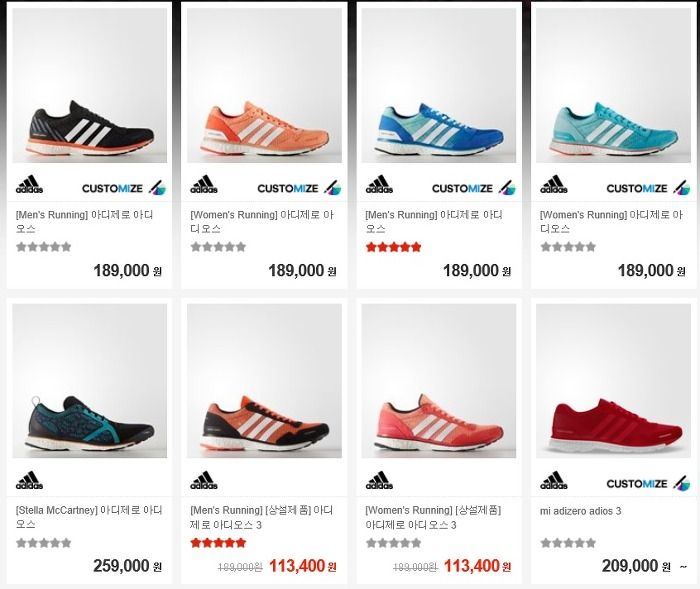Viewport: 700px width, 589px height.
Task: Select the Customize button for the blue Men's shoe
Action: tap(474, 188)
